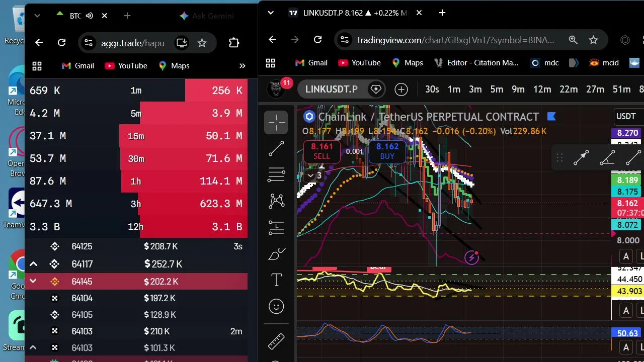The image size is (644, 362).
Task: Expand the trade group at 64145
Action: point(33,281)
